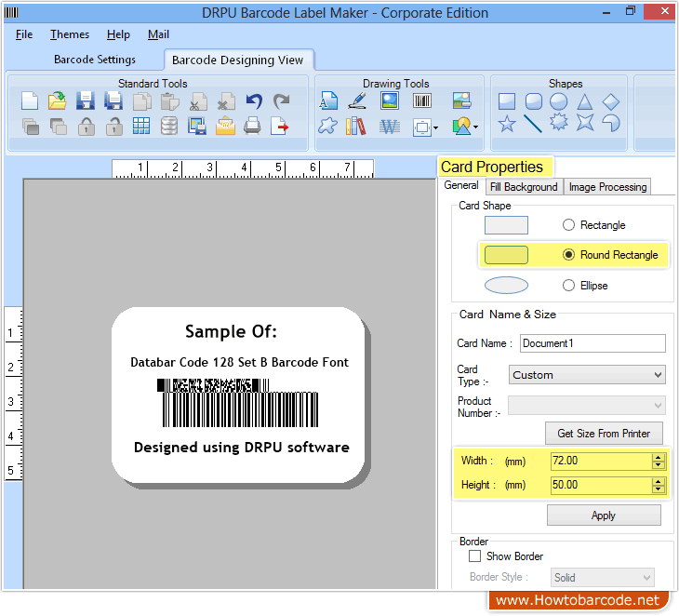This screenshot has width=679, height=616.
Task: Click the save-as-image icon
Action: click(197, 127)
